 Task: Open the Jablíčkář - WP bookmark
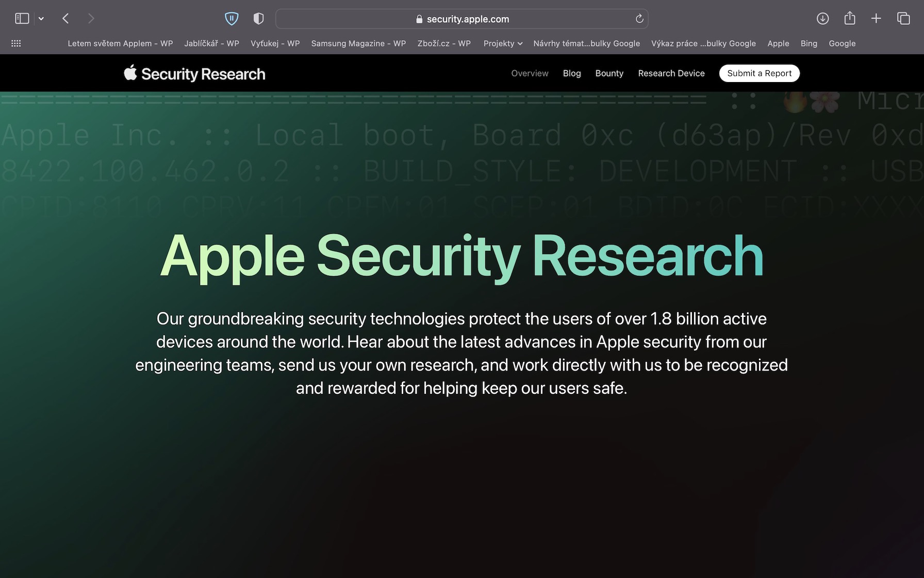[211, 43]
